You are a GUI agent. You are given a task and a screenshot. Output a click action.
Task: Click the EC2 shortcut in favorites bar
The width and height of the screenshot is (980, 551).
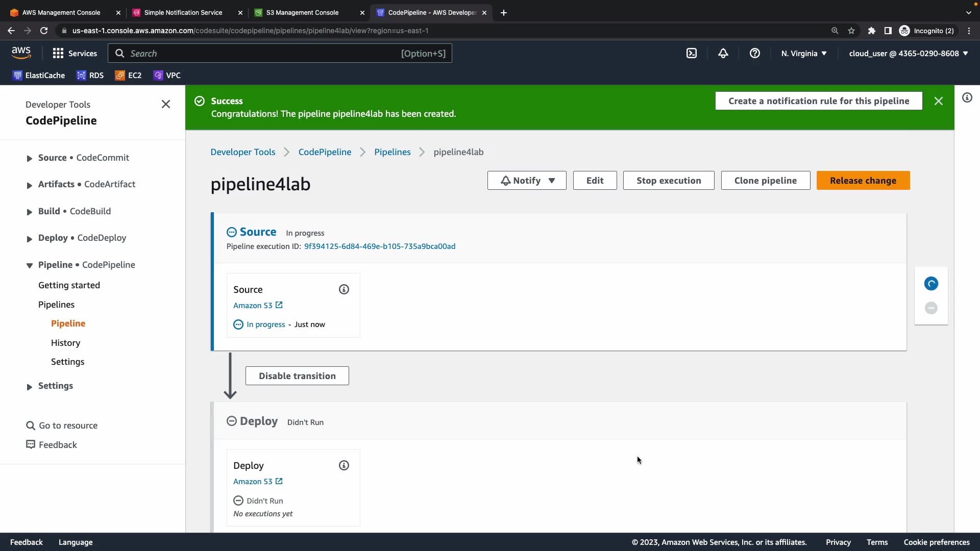click(129, 75)
